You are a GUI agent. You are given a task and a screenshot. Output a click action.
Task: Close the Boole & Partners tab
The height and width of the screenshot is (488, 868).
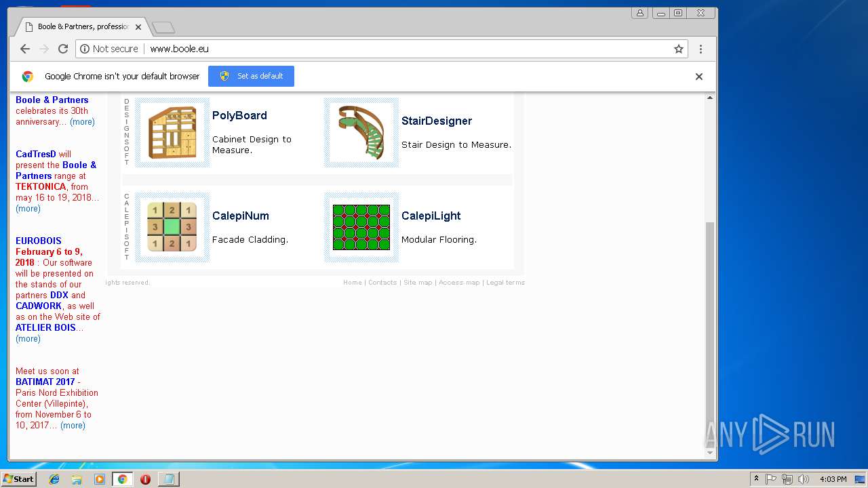pos(138,27)
